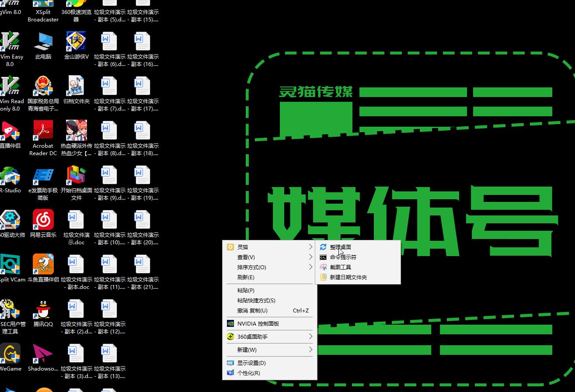Expand the 查看(V) submenu
Image resolution: width=575 pixels, height=392 pixels.
246,257
